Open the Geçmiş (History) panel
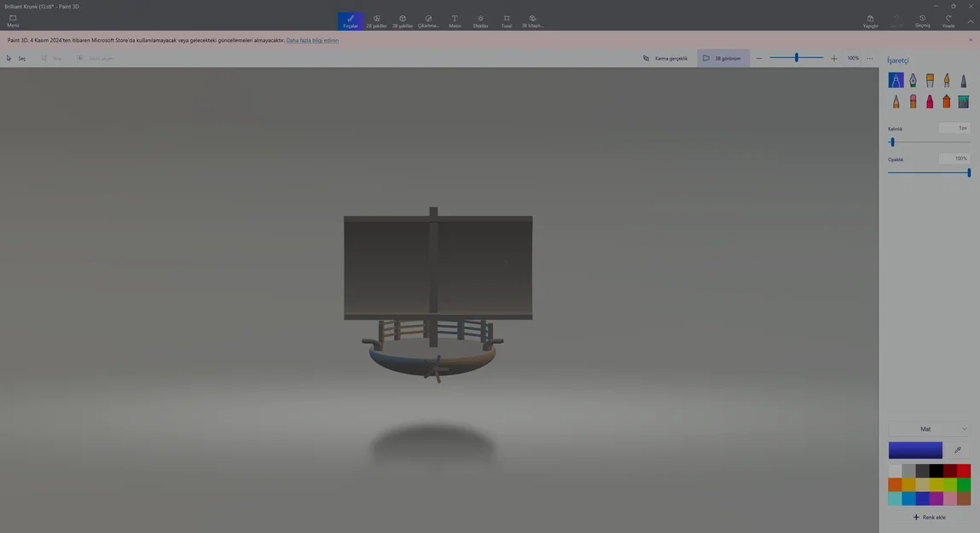This screenshot has height=533, width=980. (923, 21)
